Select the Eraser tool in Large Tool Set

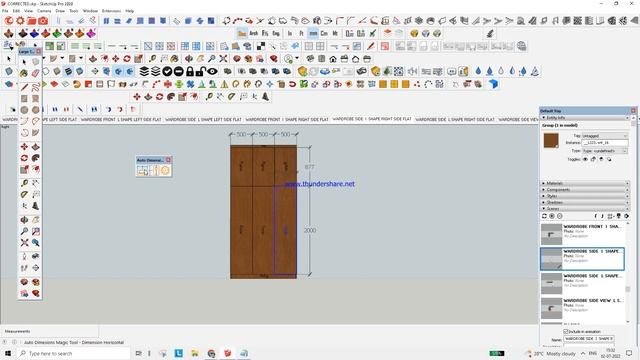coord(36,73)
